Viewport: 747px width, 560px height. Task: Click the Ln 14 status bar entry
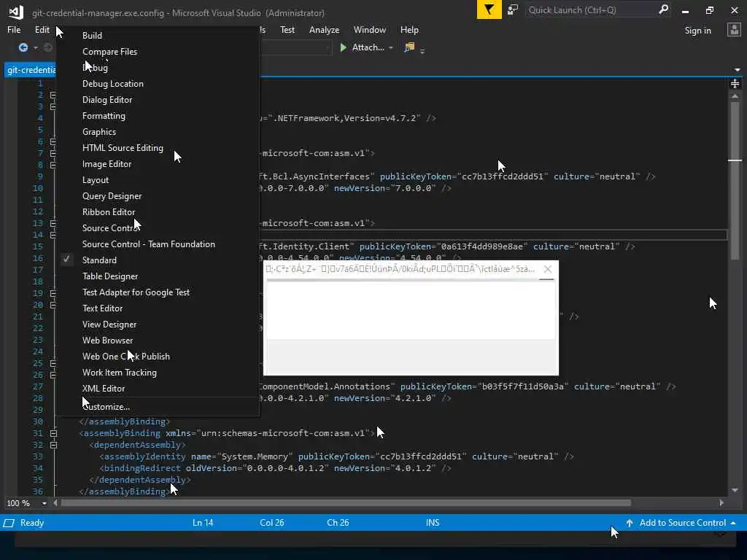click(203, 523)
